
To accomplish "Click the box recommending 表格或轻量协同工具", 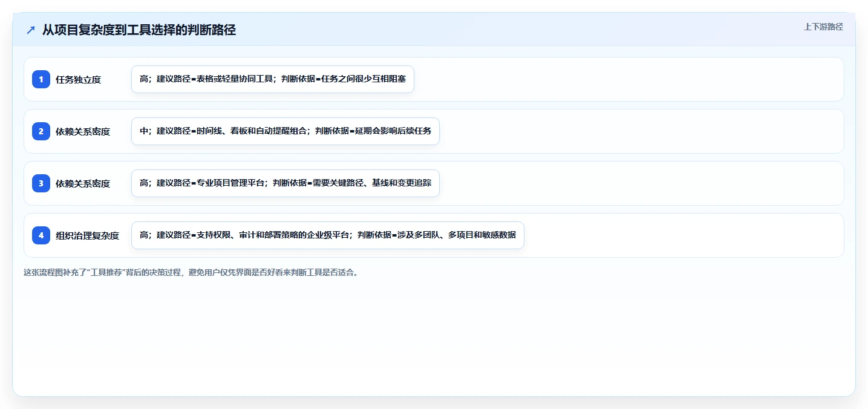I will pyautogui.click(x=273, y=79).
